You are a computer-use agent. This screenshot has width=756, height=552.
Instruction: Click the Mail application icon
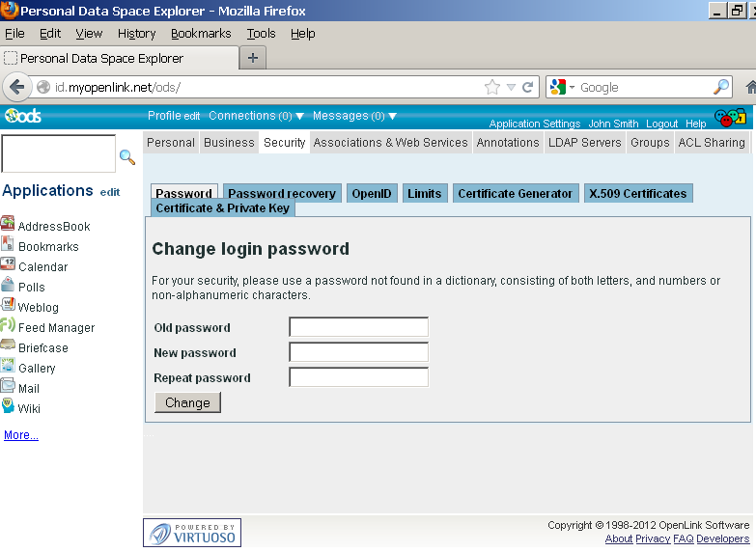[8, 387]
